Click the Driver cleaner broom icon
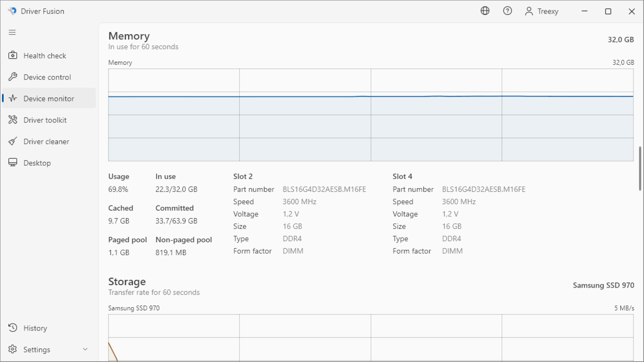Image resolution: width=644 pixels, height=362 pixels. tap(13, 141)
